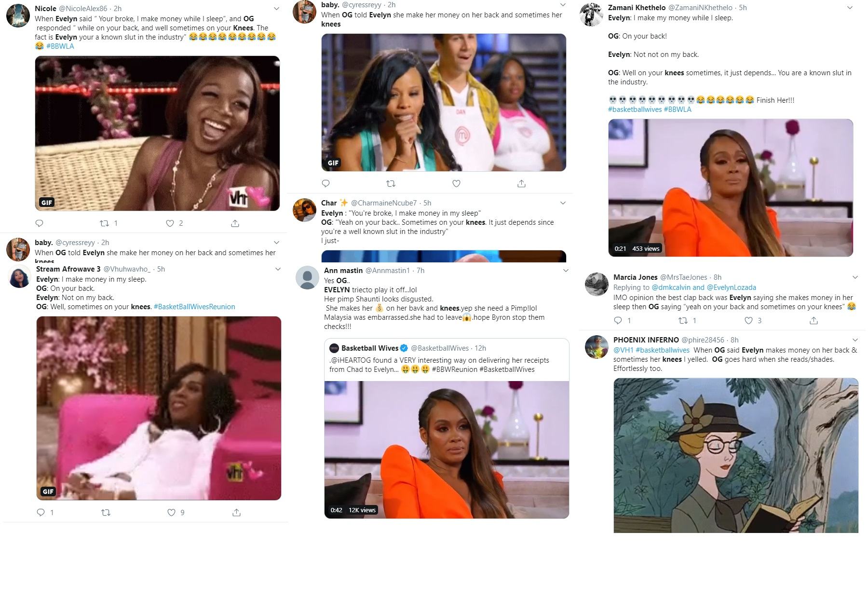Viewport: 868px width, 601px height.
Task: Like Stream Afrowave 3's tweet
Action: [171, 512]
